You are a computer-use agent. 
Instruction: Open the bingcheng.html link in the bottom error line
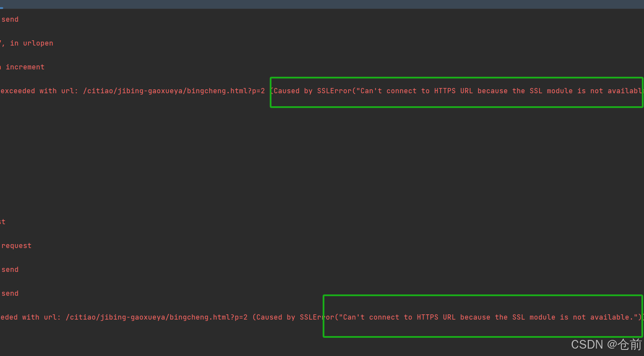pyautogui.click(x=156, y=317)
